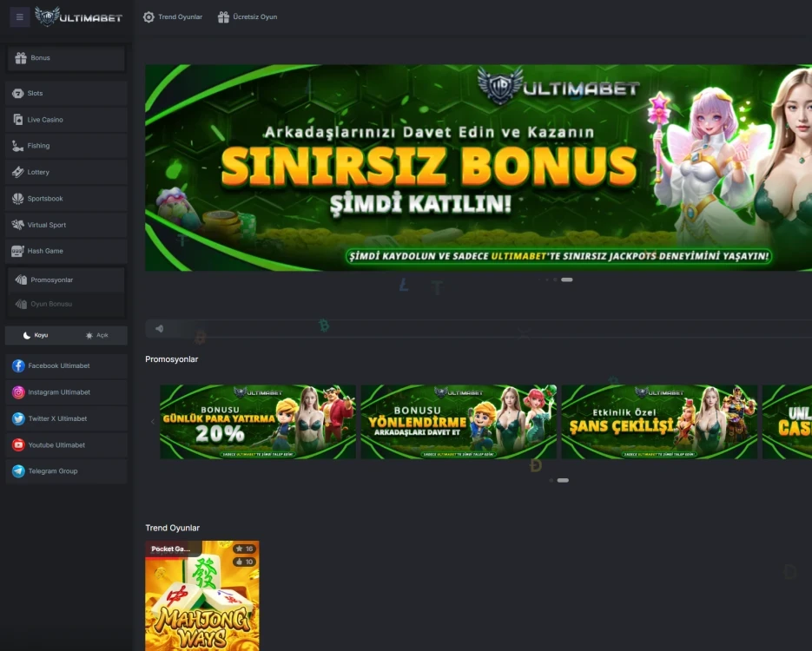Open Trend Oyunlar in top bar

173,17
